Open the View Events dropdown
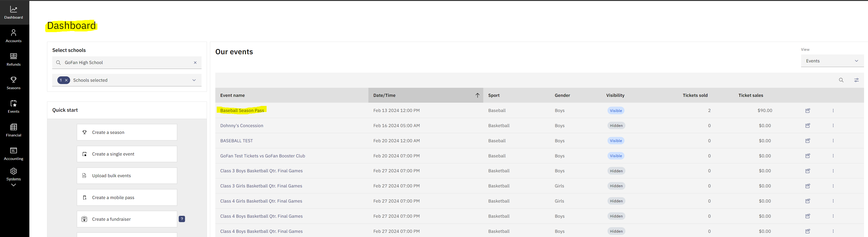The height and width of the screenshot is (237, 868). coord(832,61)
